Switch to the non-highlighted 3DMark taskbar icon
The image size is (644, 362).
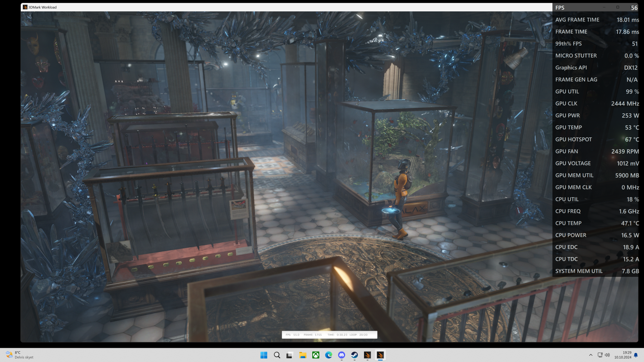coord(367,355)
